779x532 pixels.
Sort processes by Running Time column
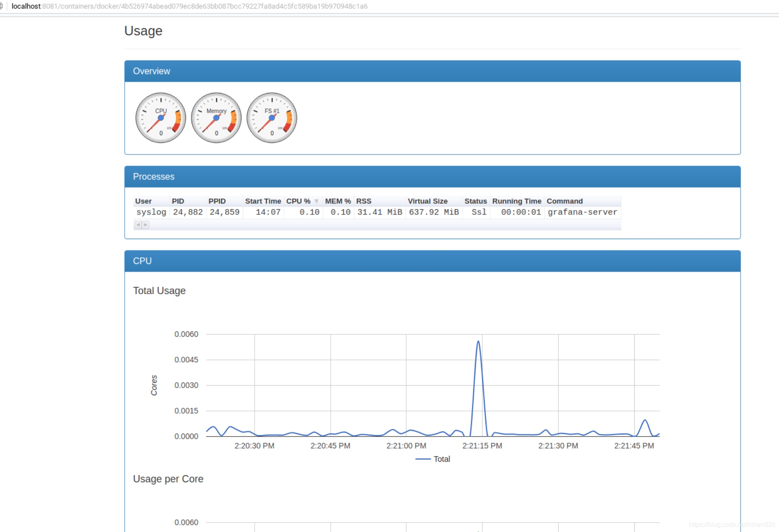(x=517, y=201)
